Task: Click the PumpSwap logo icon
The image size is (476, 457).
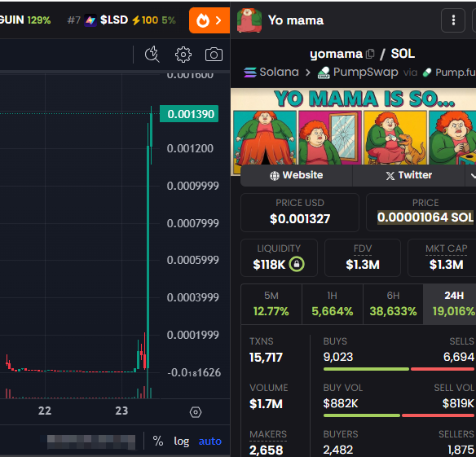Action: coord(324,73)
